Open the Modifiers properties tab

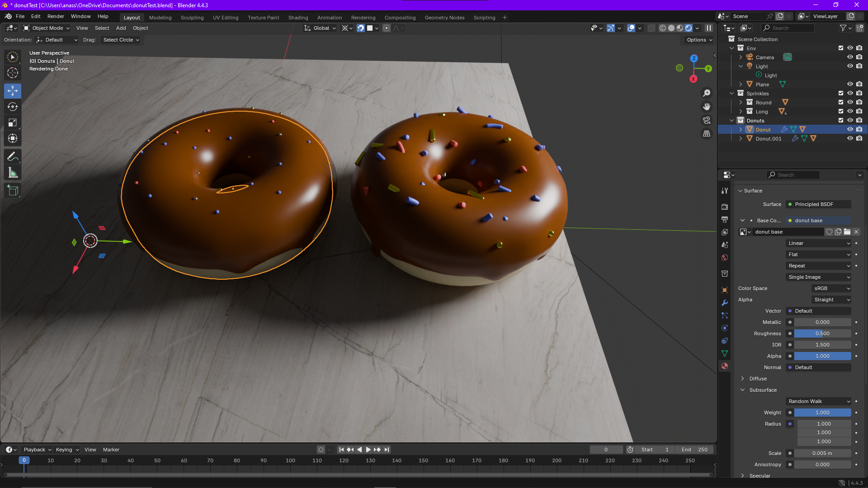pos(725,303)
